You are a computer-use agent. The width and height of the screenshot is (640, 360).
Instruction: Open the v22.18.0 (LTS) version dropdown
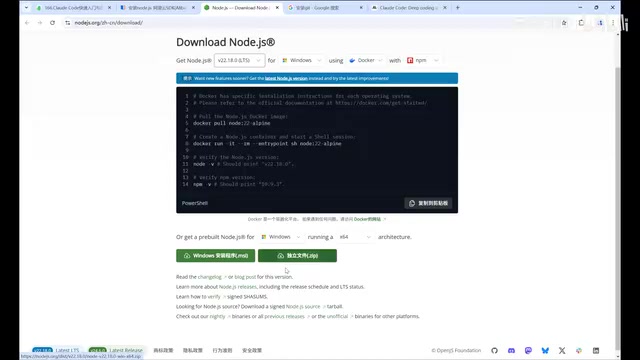[x=239, y=60]
